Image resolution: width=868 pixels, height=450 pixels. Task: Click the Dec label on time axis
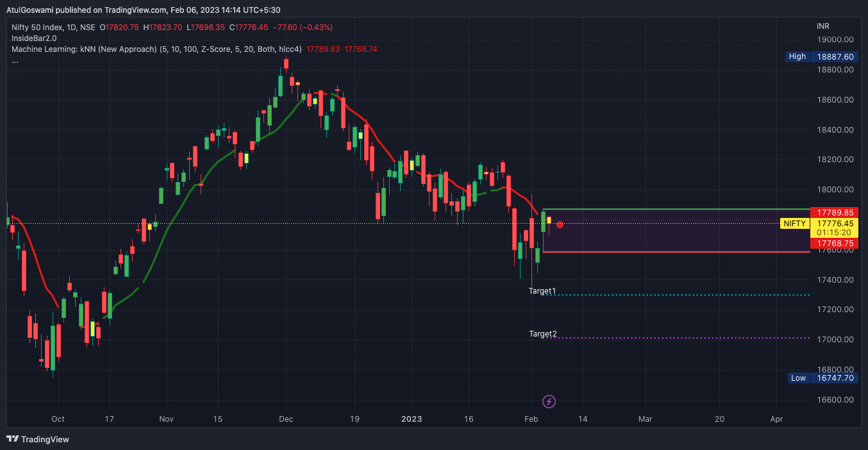(x=286, y=419)
